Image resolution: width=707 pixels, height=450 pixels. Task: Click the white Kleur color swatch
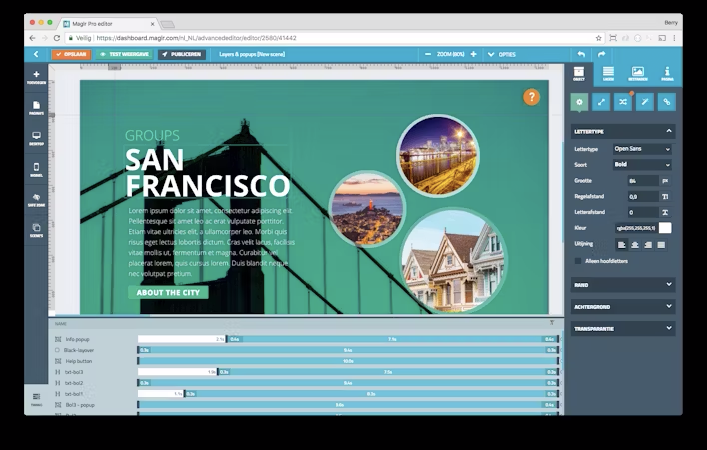point(665,228)
